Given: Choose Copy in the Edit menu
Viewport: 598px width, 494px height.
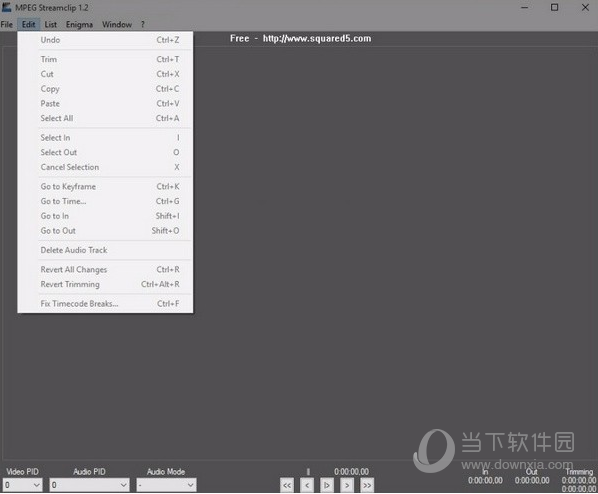Looking at the screenshot, I should (105, 89).
